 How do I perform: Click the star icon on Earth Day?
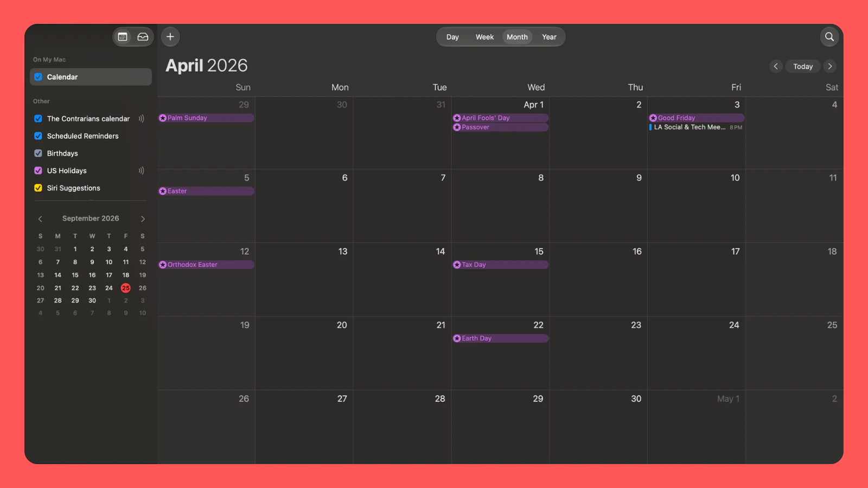click(457, 338)
